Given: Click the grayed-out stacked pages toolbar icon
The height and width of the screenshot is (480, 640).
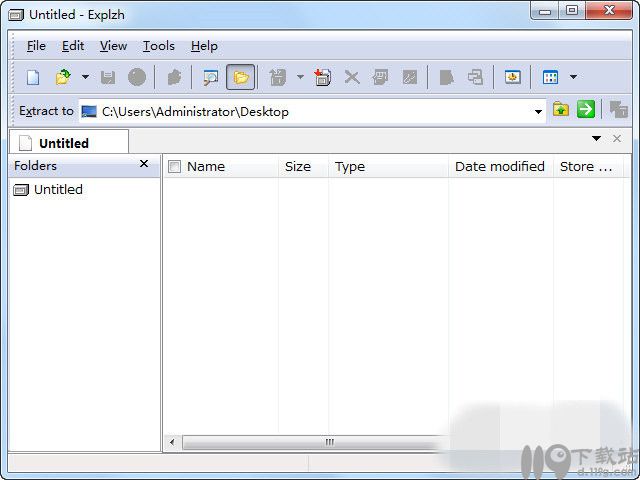Looking at the screenshot, I should point(380,77).
